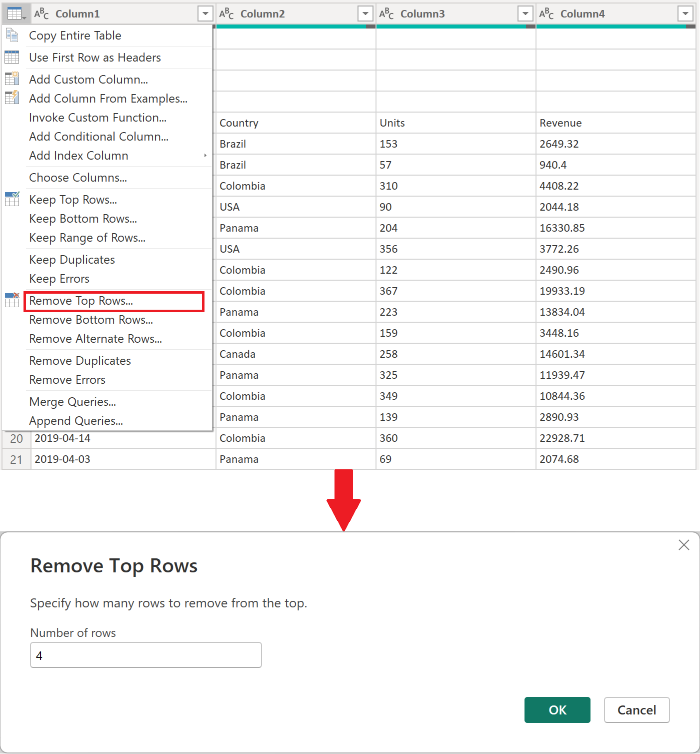Select Remove Duplicates from the menu
The height and width of the screenshot is (754, 700).
79,360
